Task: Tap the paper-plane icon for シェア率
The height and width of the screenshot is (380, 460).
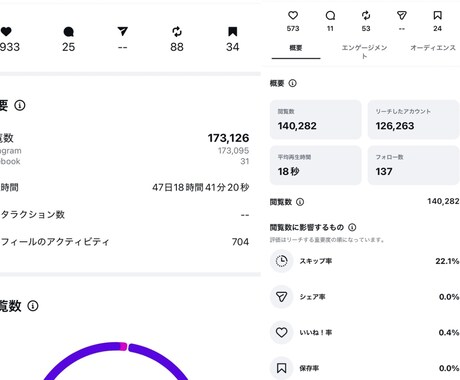Action: click(x=282, y=297)
